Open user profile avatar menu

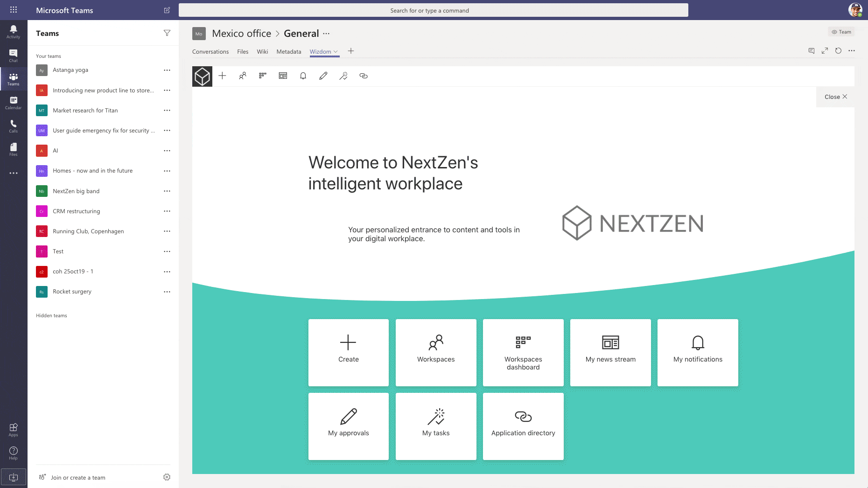pyautogui.click(x=855, y=10)
